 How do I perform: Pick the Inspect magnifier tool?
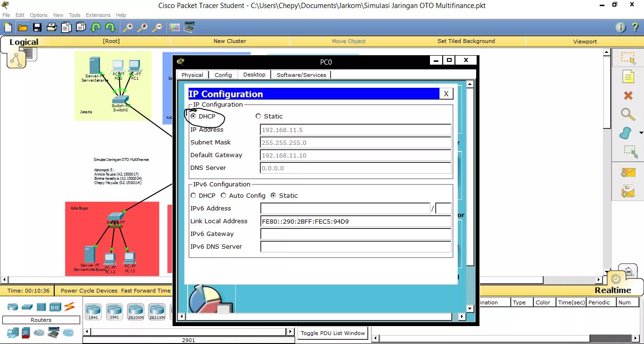point(628,114)
